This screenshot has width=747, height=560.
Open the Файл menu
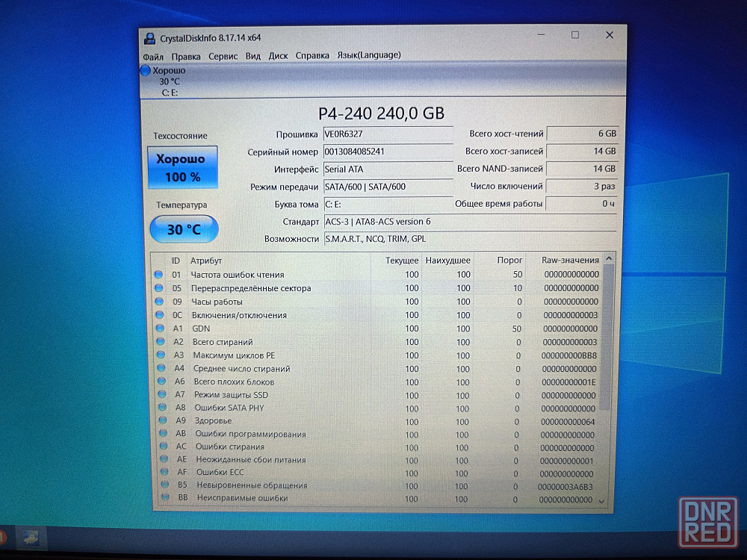[x=153, y=57]
